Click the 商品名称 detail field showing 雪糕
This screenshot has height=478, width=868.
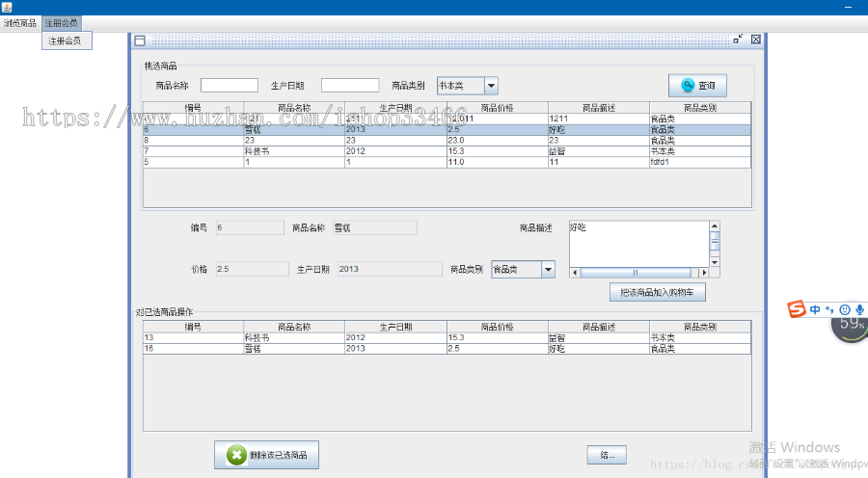click(x=375, y=227)
